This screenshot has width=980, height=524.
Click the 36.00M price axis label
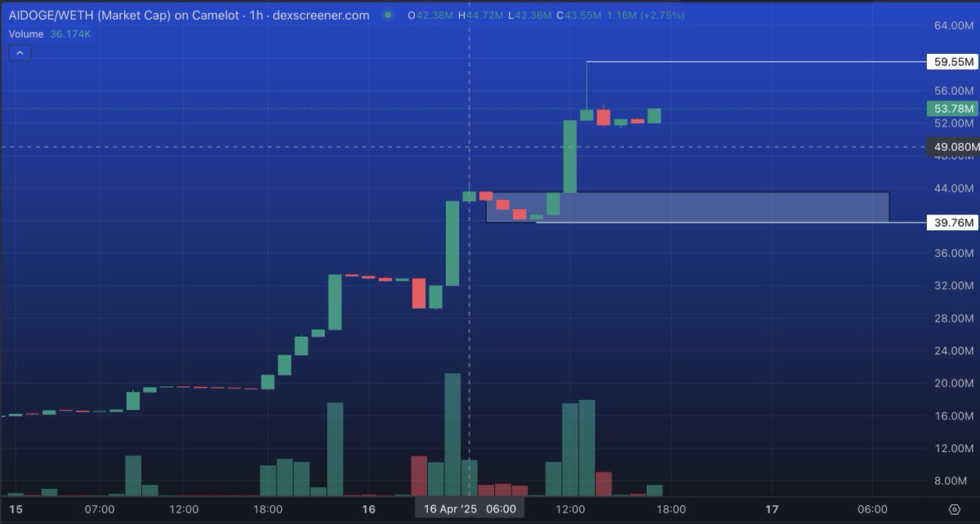click(x=952, y=253)
